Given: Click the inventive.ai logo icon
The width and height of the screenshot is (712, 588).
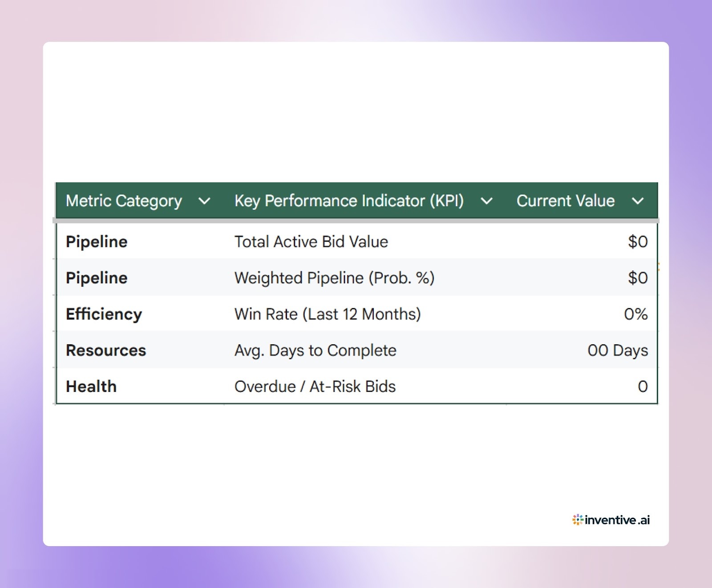Looking at the screenshot, I should point(578,520).
